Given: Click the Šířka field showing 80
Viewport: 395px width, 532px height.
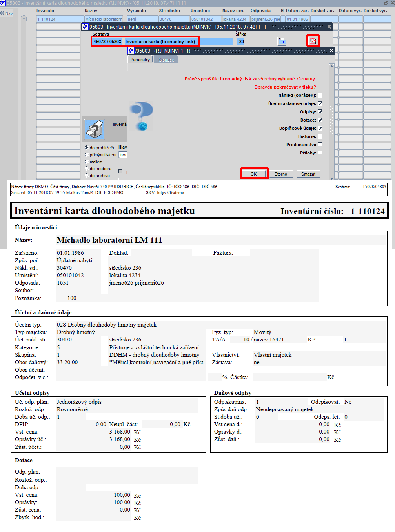Looking at the screenshot, I should tap(241, 42).
